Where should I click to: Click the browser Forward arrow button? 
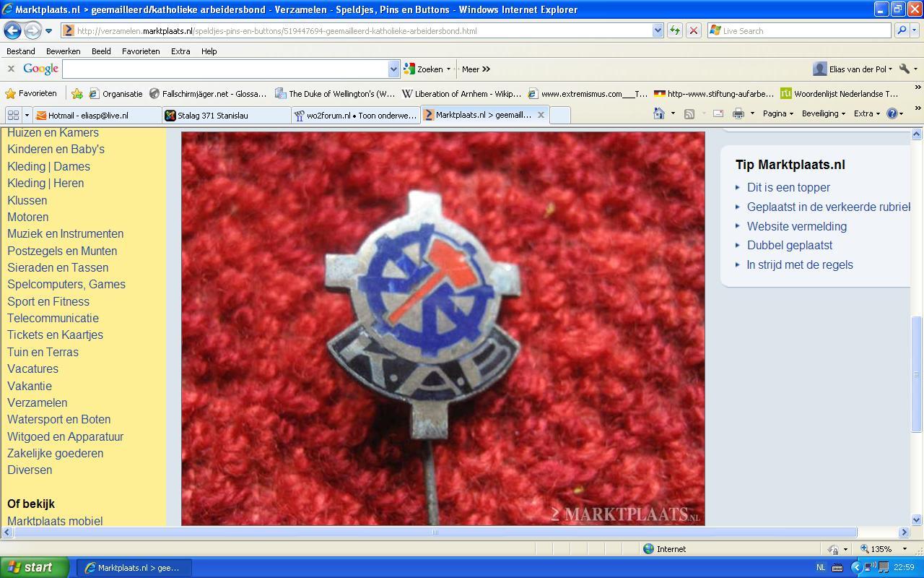[32, 30]
